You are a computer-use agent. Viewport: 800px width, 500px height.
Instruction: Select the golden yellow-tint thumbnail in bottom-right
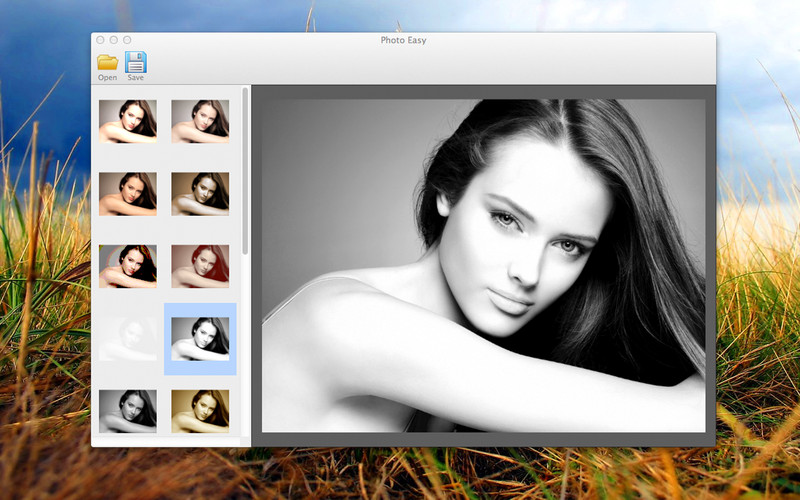pos(200,411)
